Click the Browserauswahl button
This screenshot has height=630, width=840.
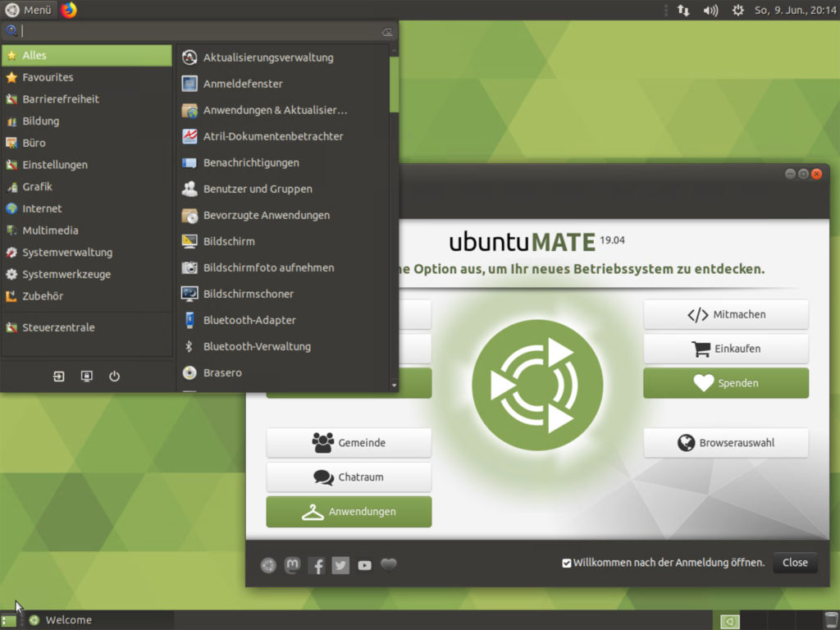[725, 442]
